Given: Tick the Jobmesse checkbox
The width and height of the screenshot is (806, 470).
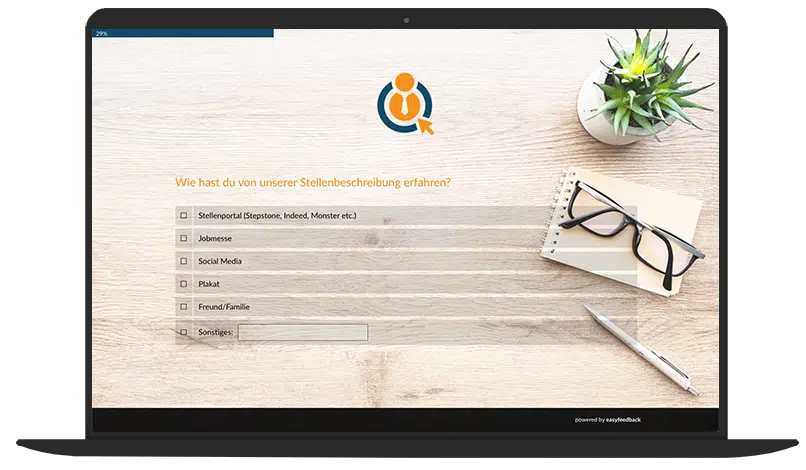Looking at the screenshot, I should (x=183, y=238).
